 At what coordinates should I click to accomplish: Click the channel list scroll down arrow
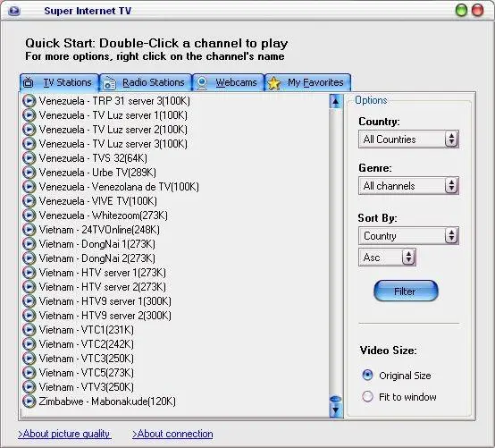click(336, 410)
